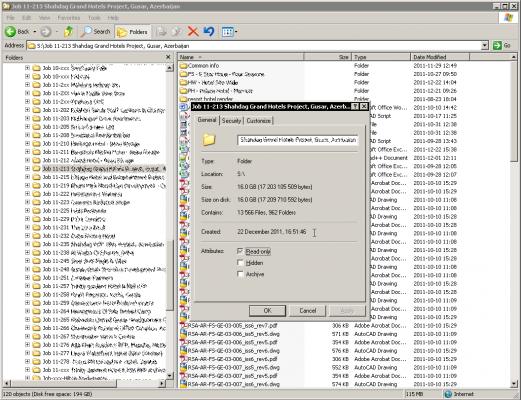521x400 pixels.
Task: Expand the Job 11-277 tree node
Action: coord(27,353)
